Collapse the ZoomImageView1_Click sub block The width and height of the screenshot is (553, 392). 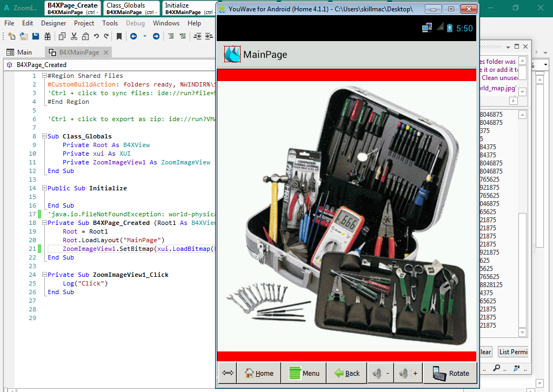pos(44,275)
